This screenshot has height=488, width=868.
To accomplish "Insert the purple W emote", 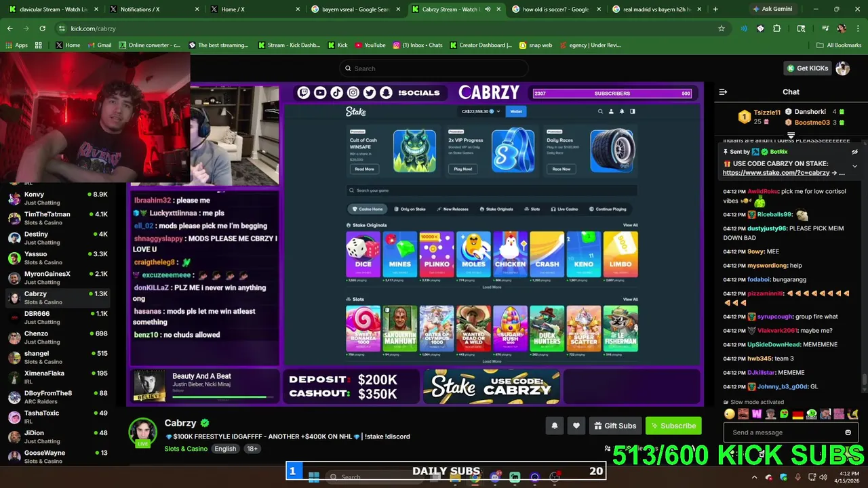I will (x=757, y=414).
